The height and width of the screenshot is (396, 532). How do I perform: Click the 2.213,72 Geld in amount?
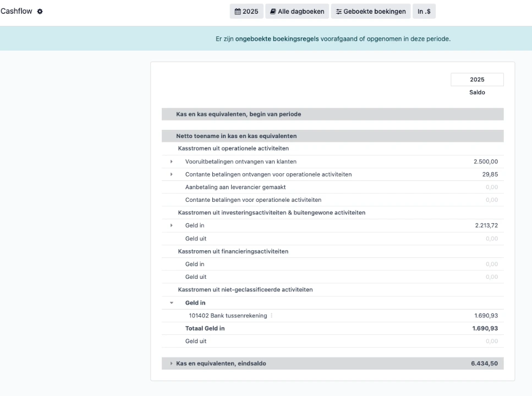[x=486, y=226]
